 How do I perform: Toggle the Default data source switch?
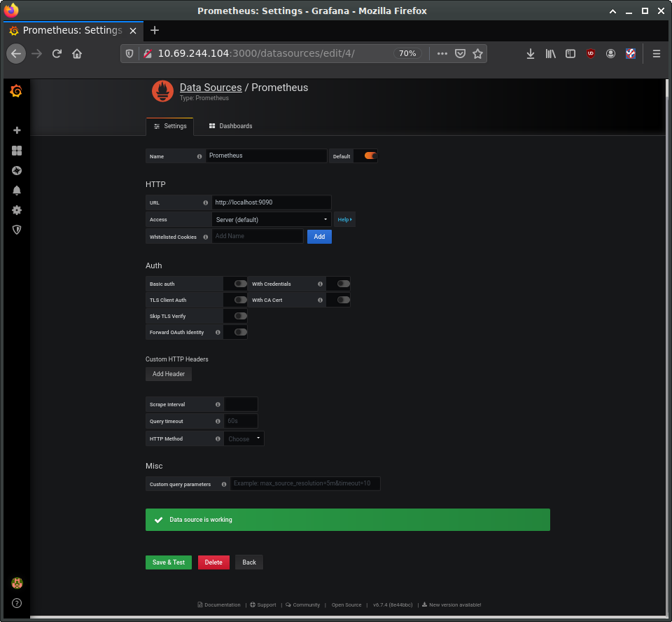click(x=371, y=155)
